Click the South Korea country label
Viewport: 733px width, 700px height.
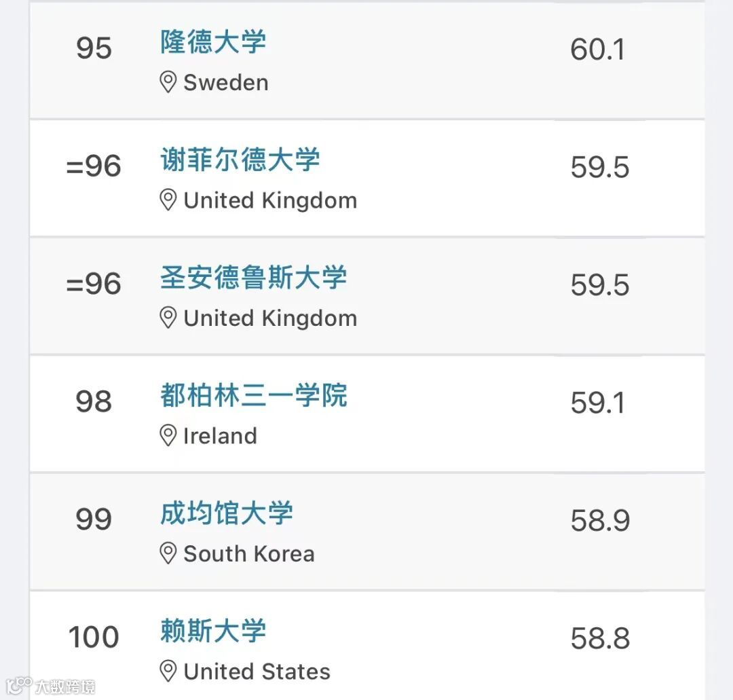(249, 553)
